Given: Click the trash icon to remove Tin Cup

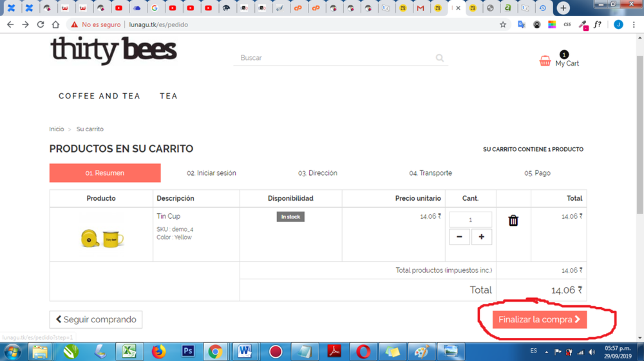Looking at the screenshot, I should (513, 221).
